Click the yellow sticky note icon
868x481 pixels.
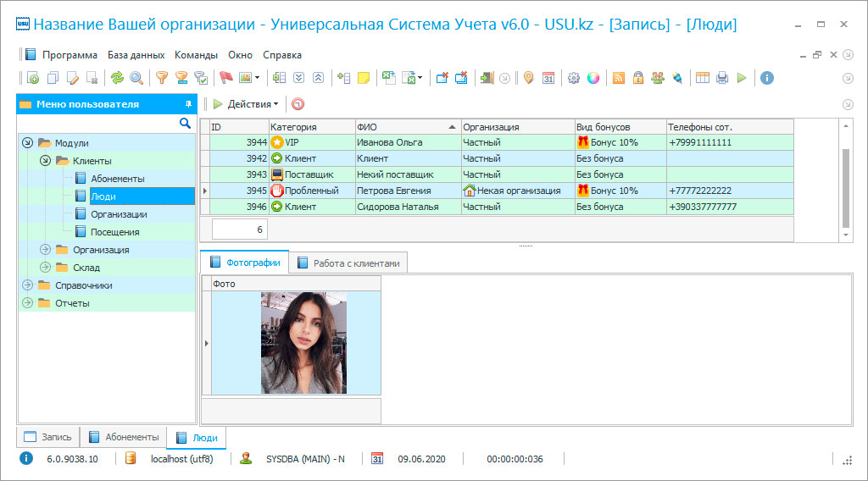point(364,78)
